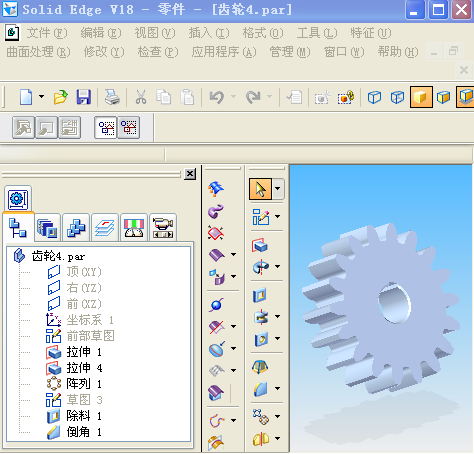Click the Mirror copy tool icon
This screenshot has height=454, width=474.
coord(261,439)
